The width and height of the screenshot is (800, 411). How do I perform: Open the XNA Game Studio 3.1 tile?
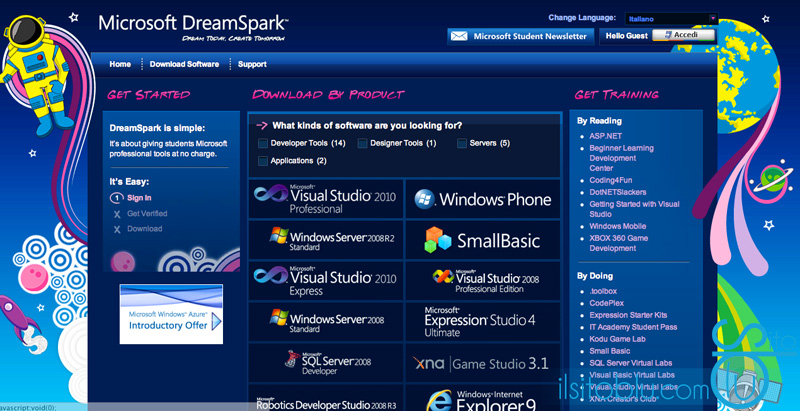[x=483, y=363]
